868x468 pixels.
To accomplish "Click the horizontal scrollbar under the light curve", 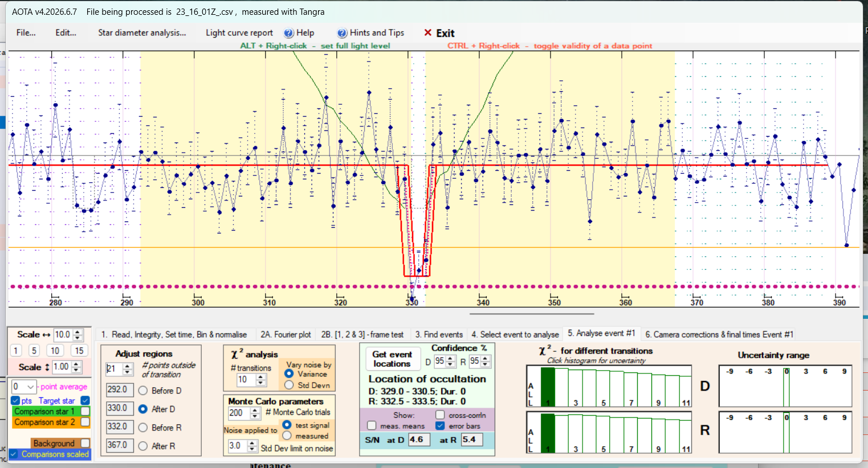I will click(x=532, y=314).
